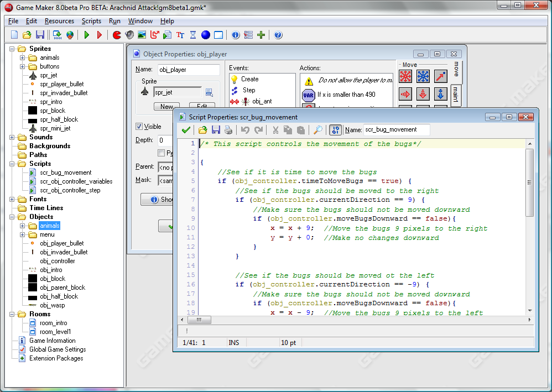This screenshot has width=552, height=392.
Task: Toggle code check icon in script editor
Action: (335, 130)
